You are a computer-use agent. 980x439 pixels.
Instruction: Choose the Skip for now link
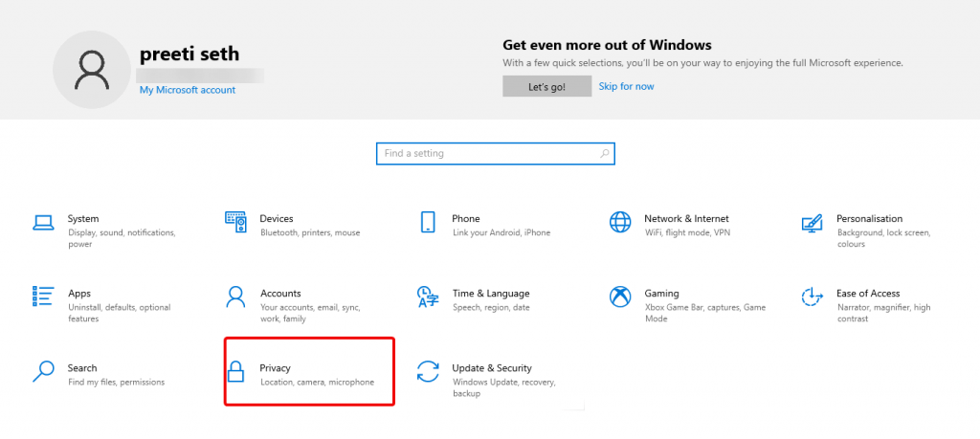click(626, 86)
